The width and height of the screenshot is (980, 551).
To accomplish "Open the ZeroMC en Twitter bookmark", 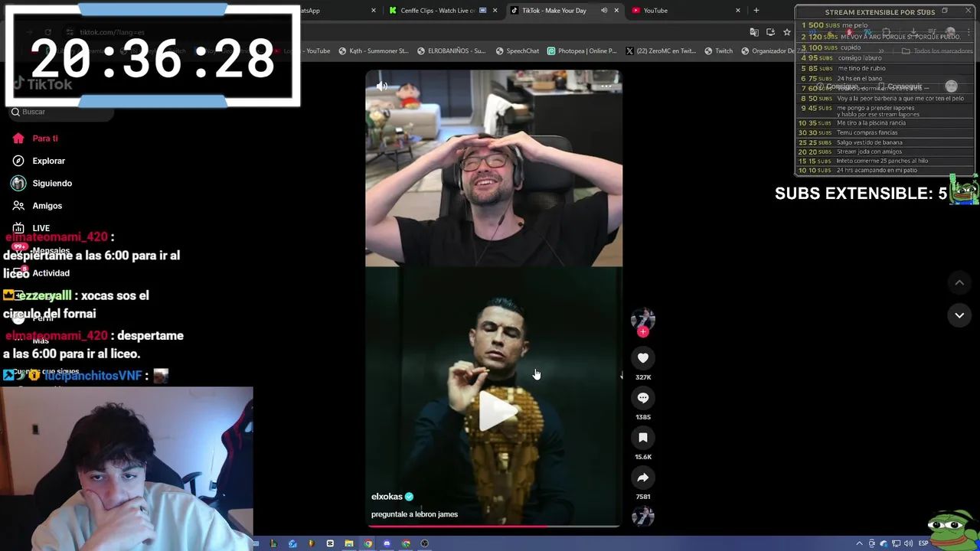I will click(660, 51).
